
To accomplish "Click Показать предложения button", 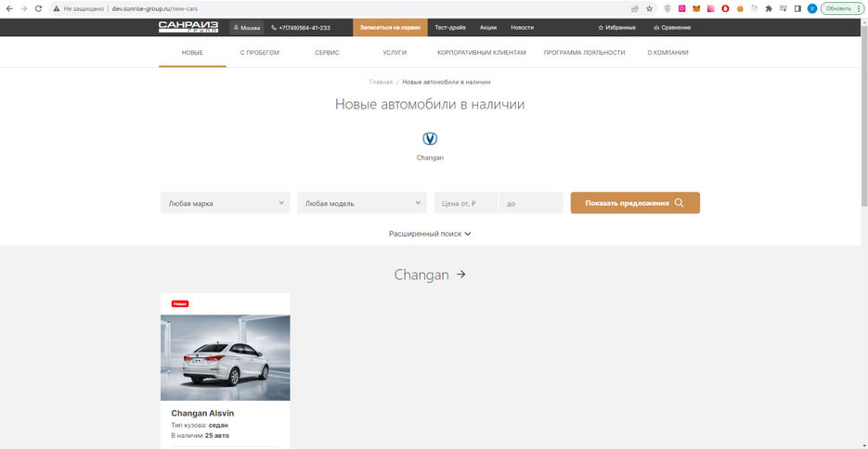I will 635,203.
